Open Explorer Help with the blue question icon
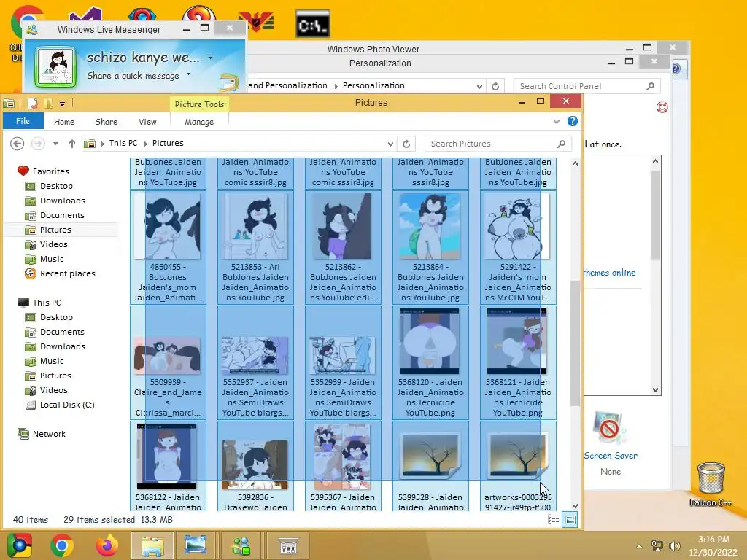Image resolution: width=747 pixels, height=560 pixels. click(x=573, y=122)
